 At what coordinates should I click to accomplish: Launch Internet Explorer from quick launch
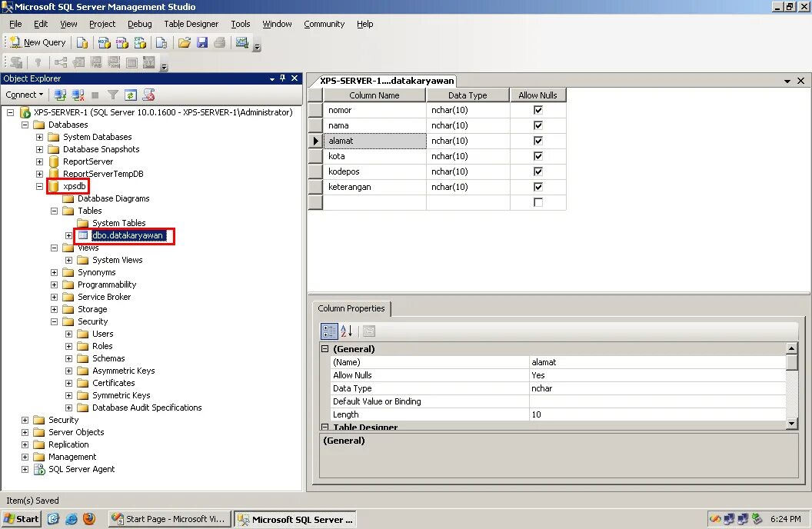click(x=72, y=519)
